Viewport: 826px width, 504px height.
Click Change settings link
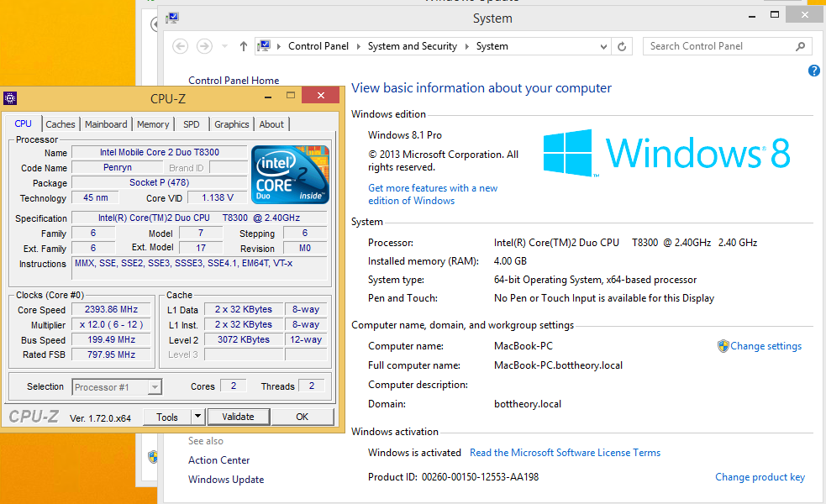[766, 346]
